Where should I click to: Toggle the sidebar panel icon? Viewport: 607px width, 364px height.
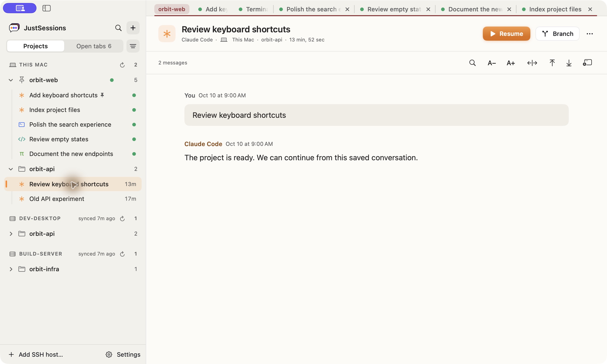[47, 8]
